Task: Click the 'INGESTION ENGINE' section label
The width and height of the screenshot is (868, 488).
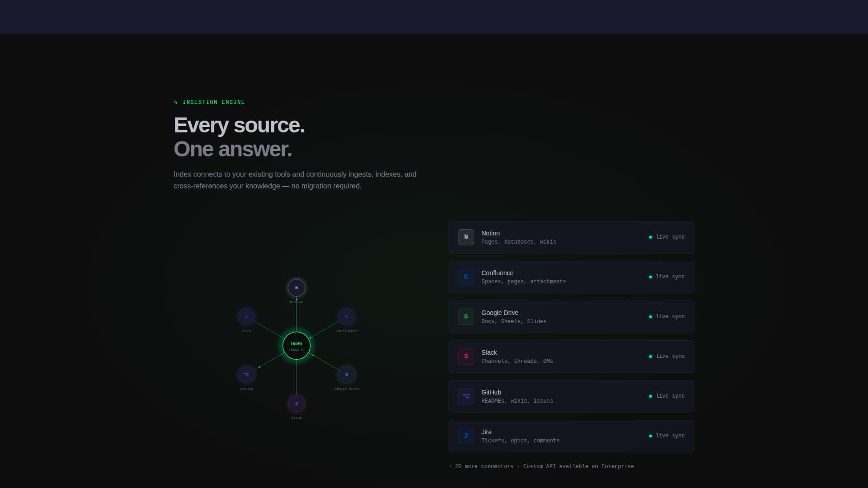Action: (x=213, y=102)
